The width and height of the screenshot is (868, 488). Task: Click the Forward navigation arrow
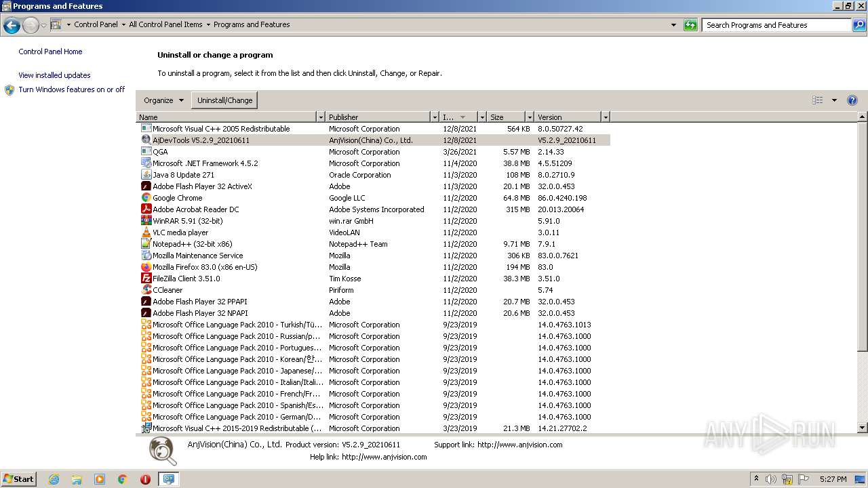31,26
